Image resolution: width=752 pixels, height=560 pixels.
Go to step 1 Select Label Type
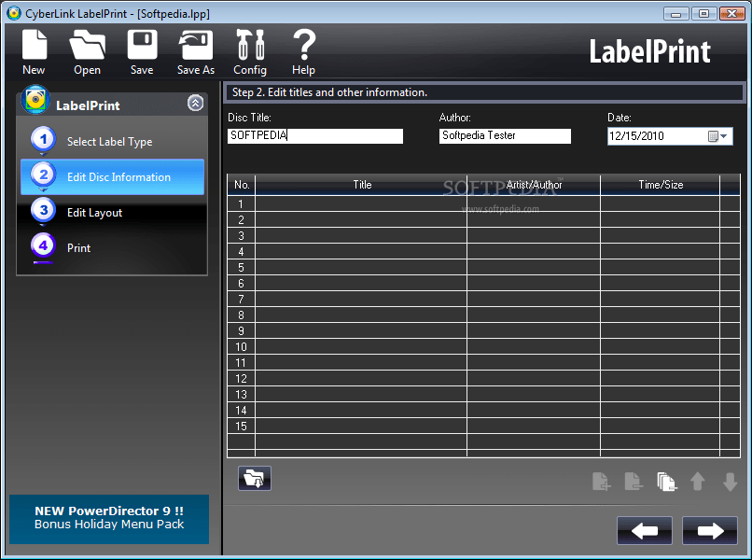tap(110, 142)
